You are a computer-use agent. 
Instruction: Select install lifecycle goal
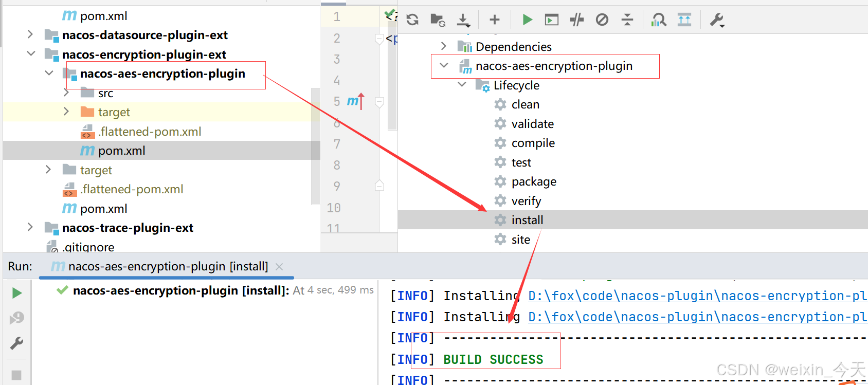click(527, 220)
